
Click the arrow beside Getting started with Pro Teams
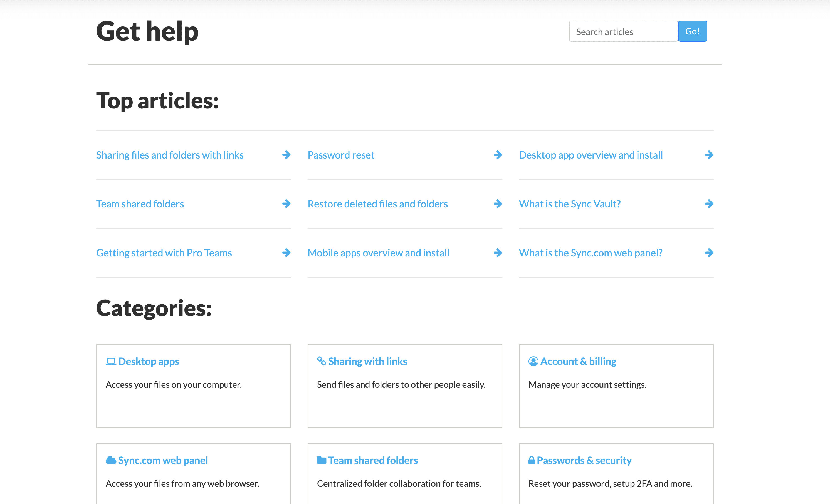pos(286,253)
